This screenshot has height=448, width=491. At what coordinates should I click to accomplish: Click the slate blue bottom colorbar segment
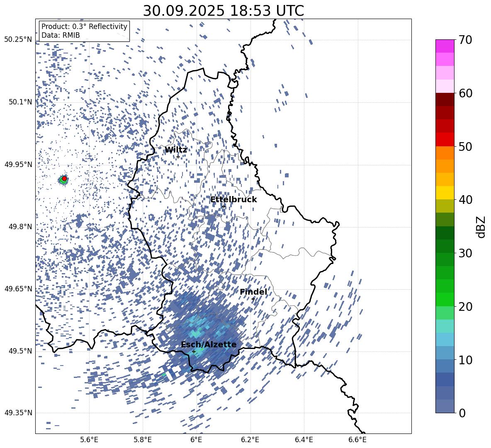tap(445, 406)
